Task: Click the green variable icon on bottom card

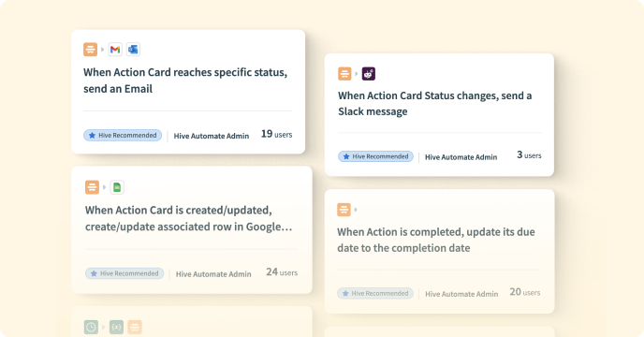Action: (x=117, y=327)
